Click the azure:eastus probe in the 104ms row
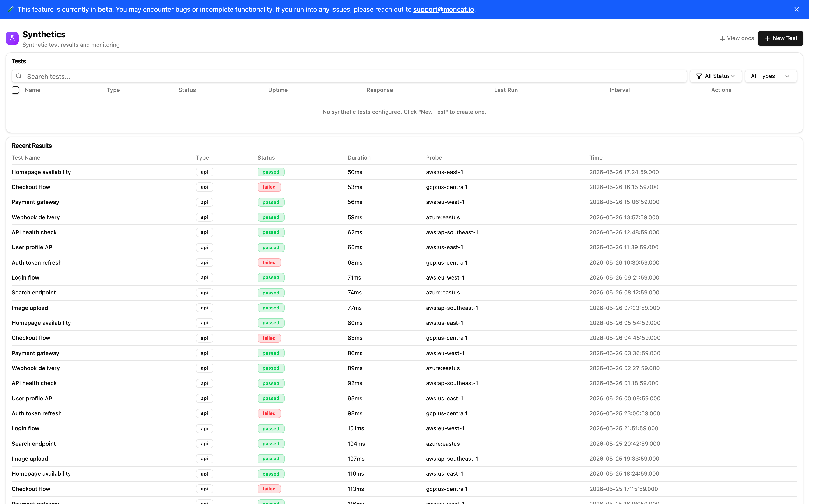The height and width of the screenshot is (504, 814). pyautogui.click(x=443, y=444)
